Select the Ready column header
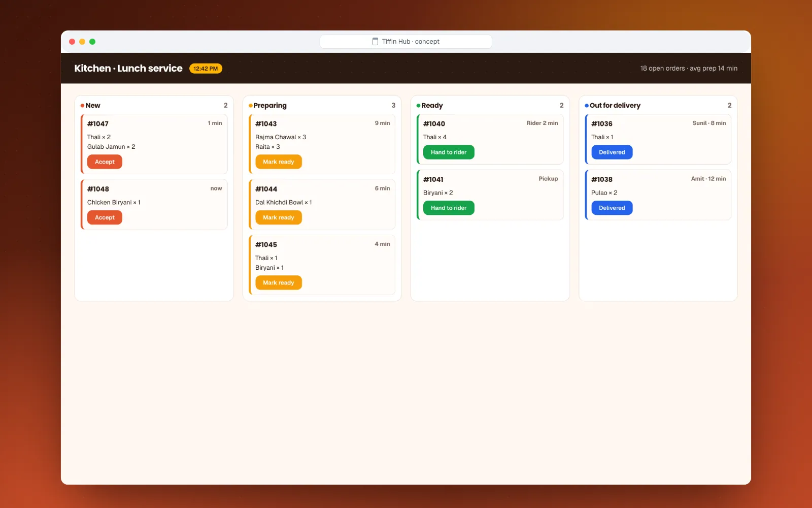Screen dimensions: 812x508 click(x=432, y=106)
